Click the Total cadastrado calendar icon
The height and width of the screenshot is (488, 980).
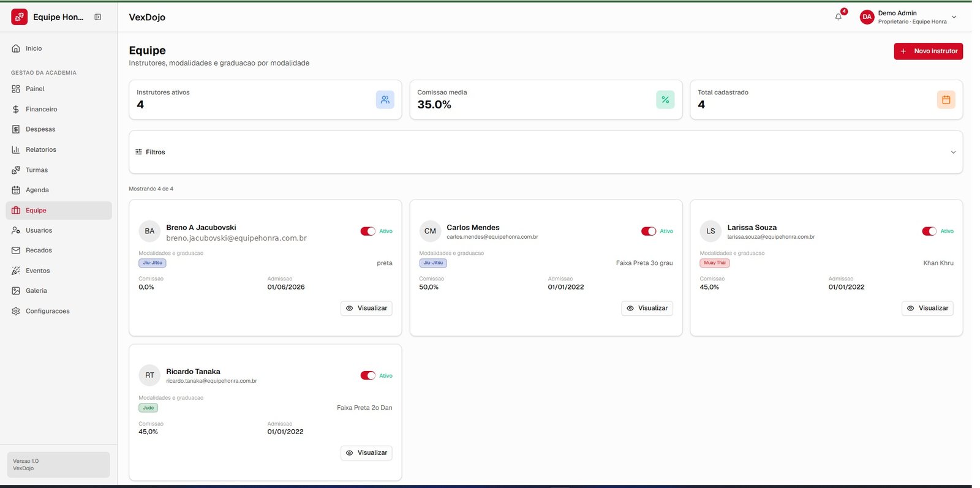946,99
